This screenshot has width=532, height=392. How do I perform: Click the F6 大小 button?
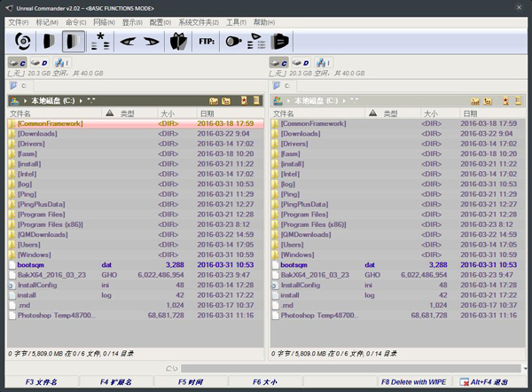coord(265,382)
